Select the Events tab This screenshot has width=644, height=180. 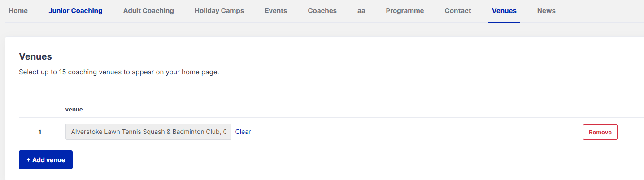[x=276, y=11]
